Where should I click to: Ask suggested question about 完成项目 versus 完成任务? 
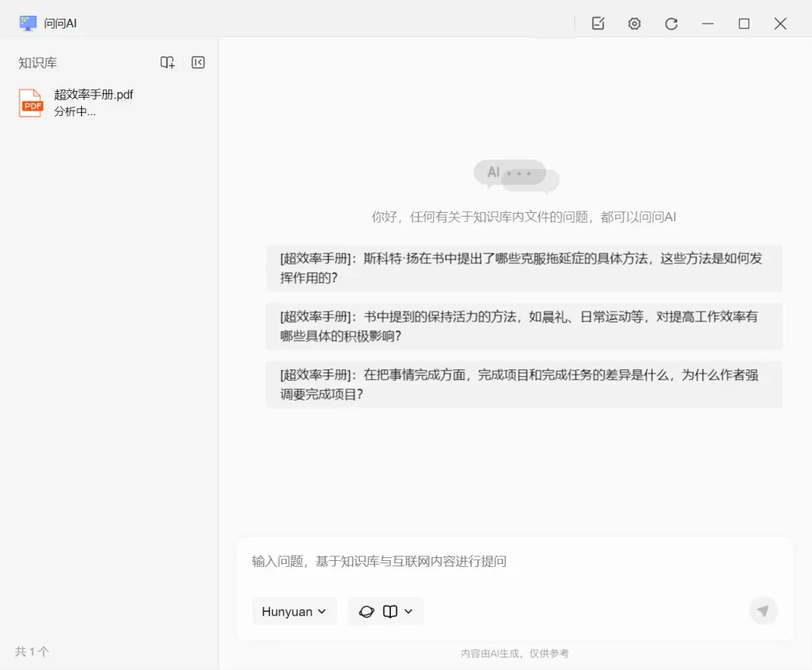pos(523,385)
